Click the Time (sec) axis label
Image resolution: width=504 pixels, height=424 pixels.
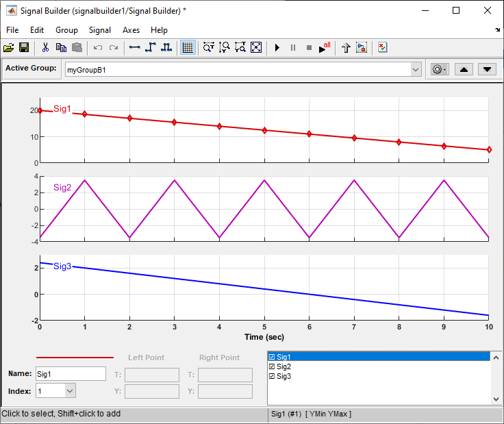coord(264,337)
